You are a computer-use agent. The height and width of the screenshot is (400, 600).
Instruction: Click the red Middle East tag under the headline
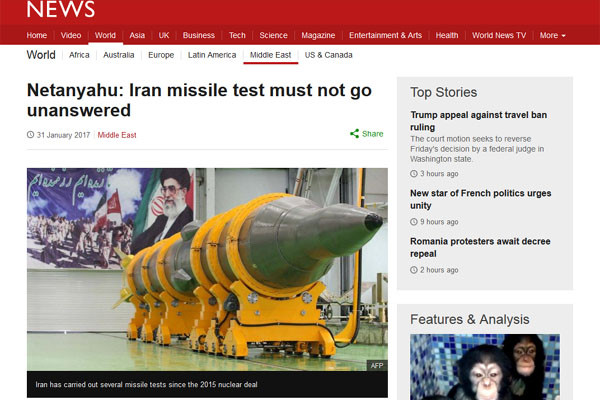click(117, 135)
